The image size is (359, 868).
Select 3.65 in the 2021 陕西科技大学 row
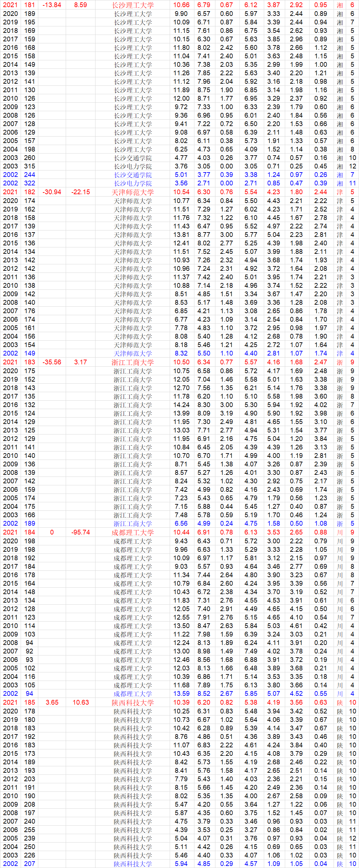click(52, 703)
